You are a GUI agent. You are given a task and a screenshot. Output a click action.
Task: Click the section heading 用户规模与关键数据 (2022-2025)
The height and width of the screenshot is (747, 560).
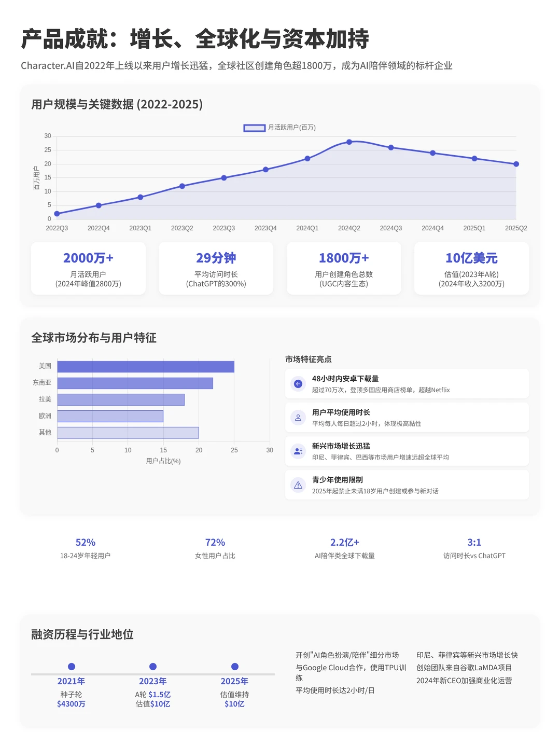117,104
